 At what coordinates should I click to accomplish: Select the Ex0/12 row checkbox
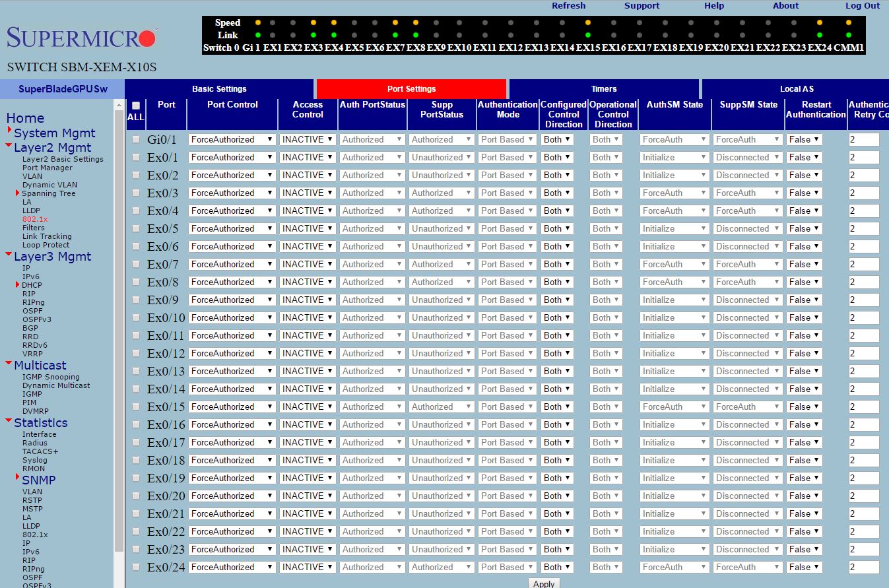(136, 353)
